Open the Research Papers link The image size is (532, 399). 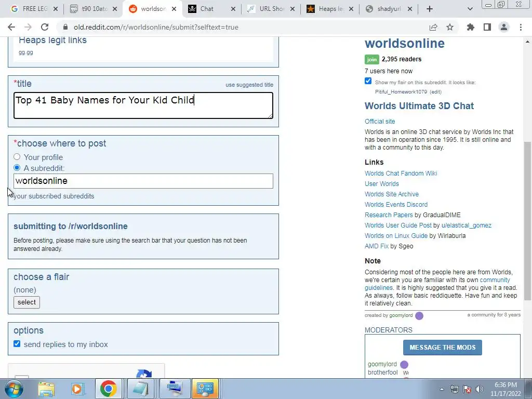tap(389, 215)
